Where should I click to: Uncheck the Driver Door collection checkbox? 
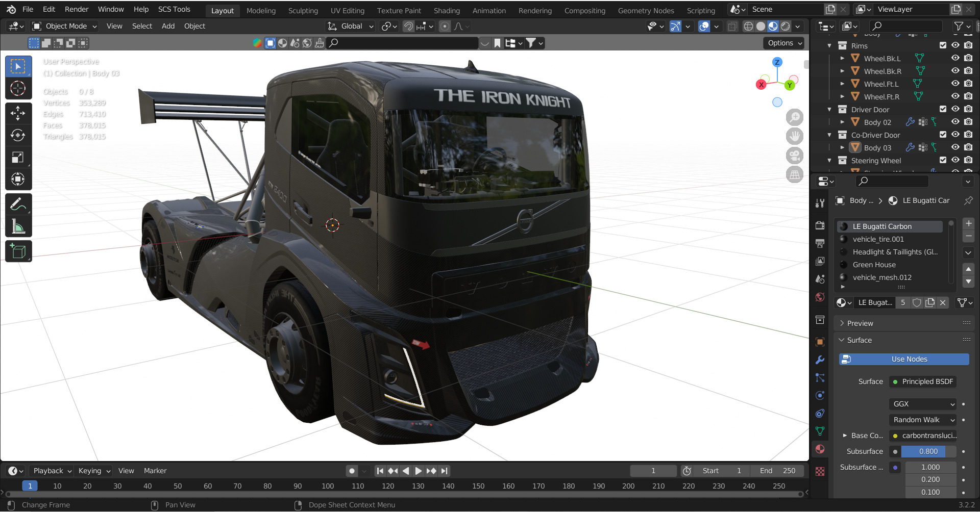tap(943, 109)
